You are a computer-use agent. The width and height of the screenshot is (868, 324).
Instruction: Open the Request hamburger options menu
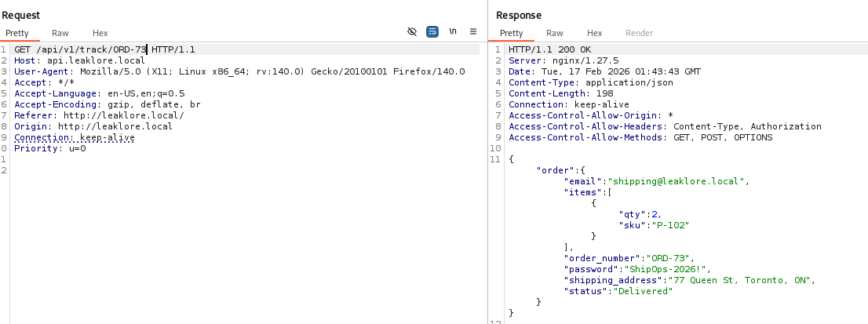click(473, 32)
